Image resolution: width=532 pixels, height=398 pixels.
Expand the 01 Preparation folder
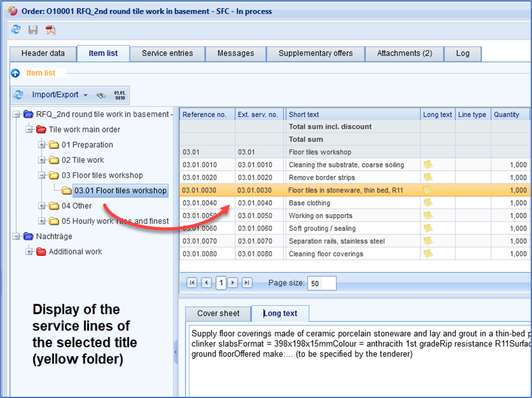[x=42, y=145]
